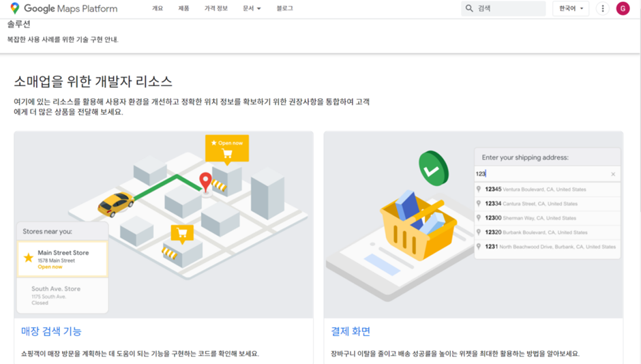Click the Enter your shipping address label
Image resolution: width=641 pixels, height=364 pixels.
pyautogui.click(x=525, y=157)
